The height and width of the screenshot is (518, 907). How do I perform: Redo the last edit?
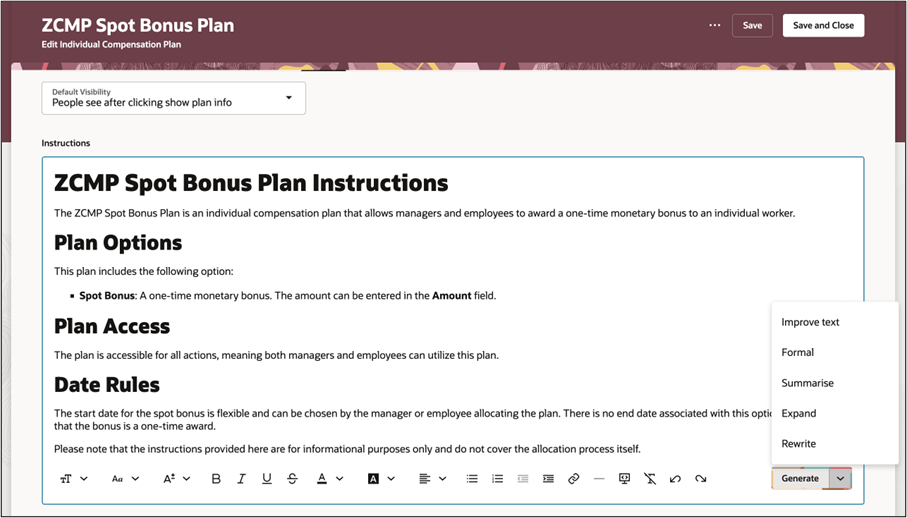701,479
